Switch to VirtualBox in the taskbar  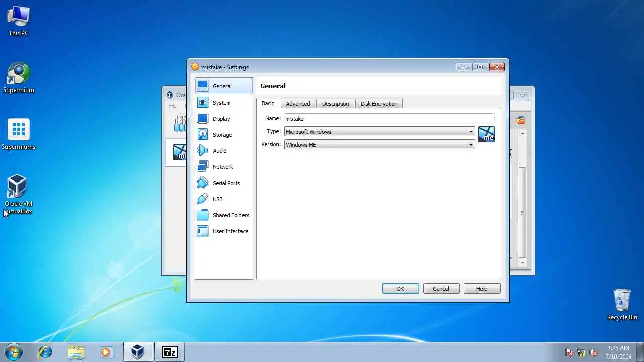pos(138,352)
